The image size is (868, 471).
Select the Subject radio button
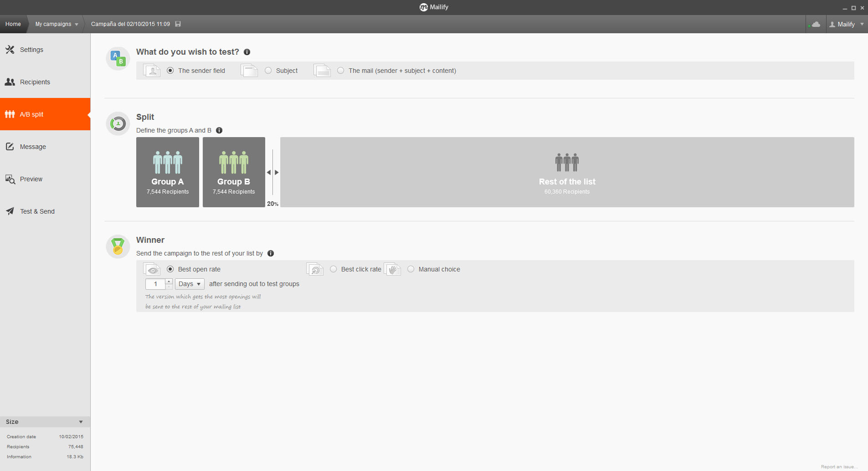268,71
